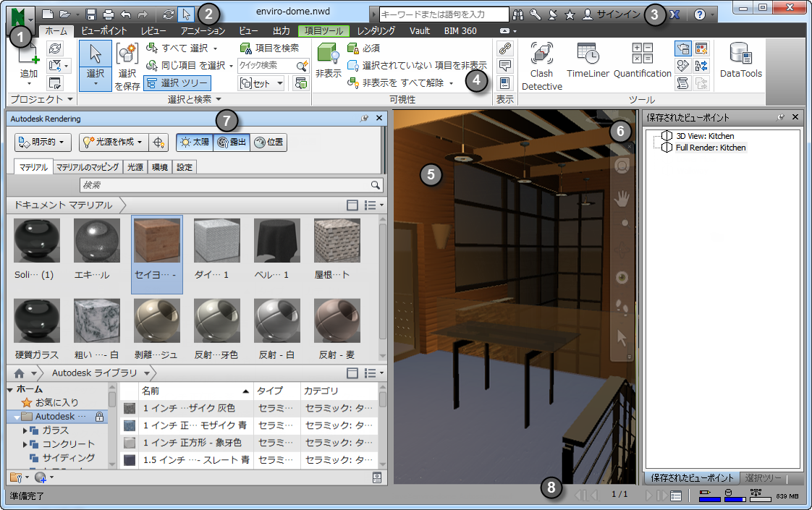Viewport: 812px width, 510px height.
Task: Select the '3D View: Kitchen' viewpoint
Action: tap(705, 136)
